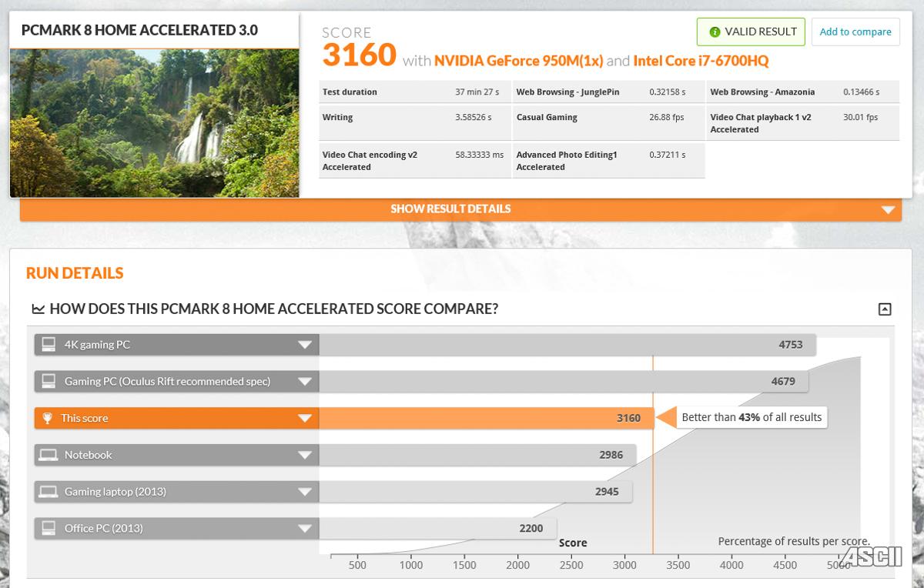Screen dimensions: 924x588
Task: Expand Office PC (2013) dropdown arrow
Action: (305, 529)
